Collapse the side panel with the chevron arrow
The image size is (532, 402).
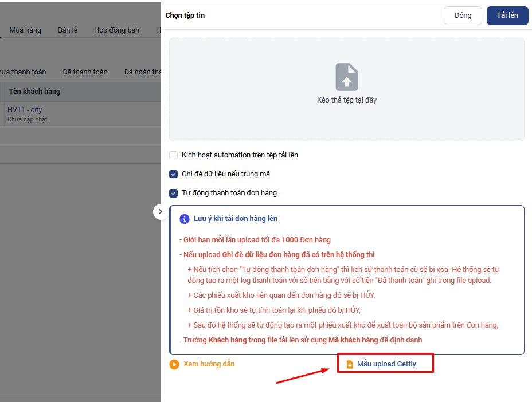(160, 211)
